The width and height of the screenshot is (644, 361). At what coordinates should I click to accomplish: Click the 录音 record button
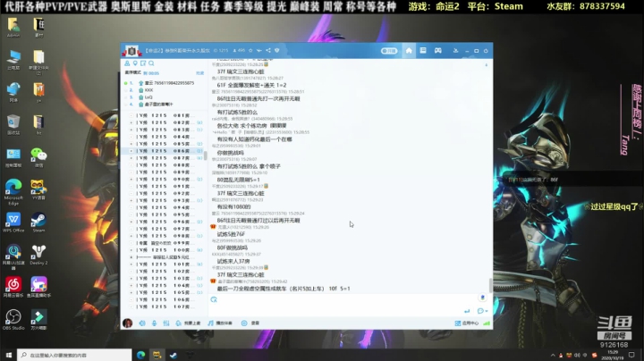pos(250,323)
